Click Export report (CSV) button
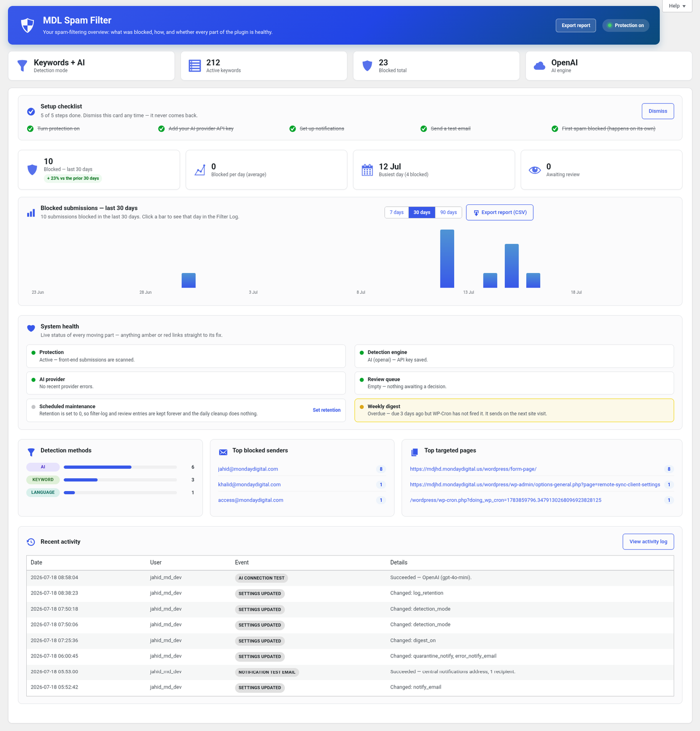The width and height of the screenshot is (700, 731). coord(500,212)
